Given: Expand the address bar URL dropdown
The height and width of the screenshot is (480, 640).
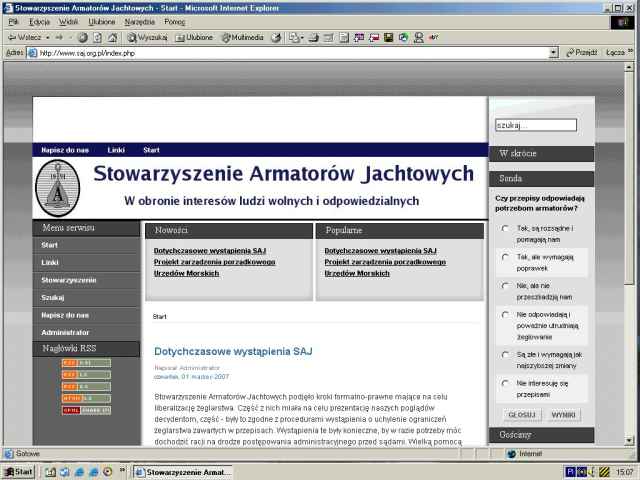Looking at the screenshot, I should pyautogui.click(x=554, y=52).
